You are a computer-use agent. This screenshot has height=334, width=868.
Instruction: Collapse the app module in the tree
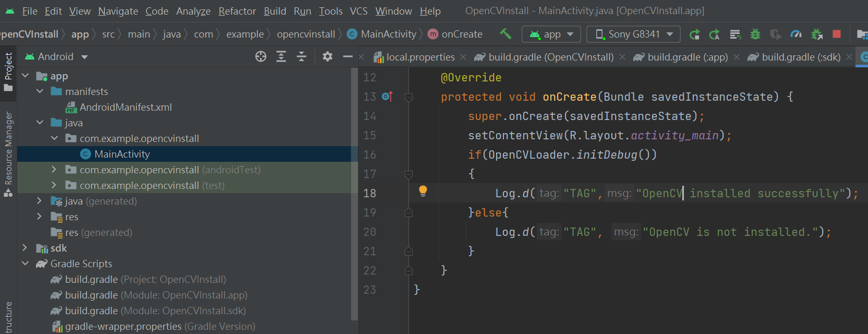25,76
